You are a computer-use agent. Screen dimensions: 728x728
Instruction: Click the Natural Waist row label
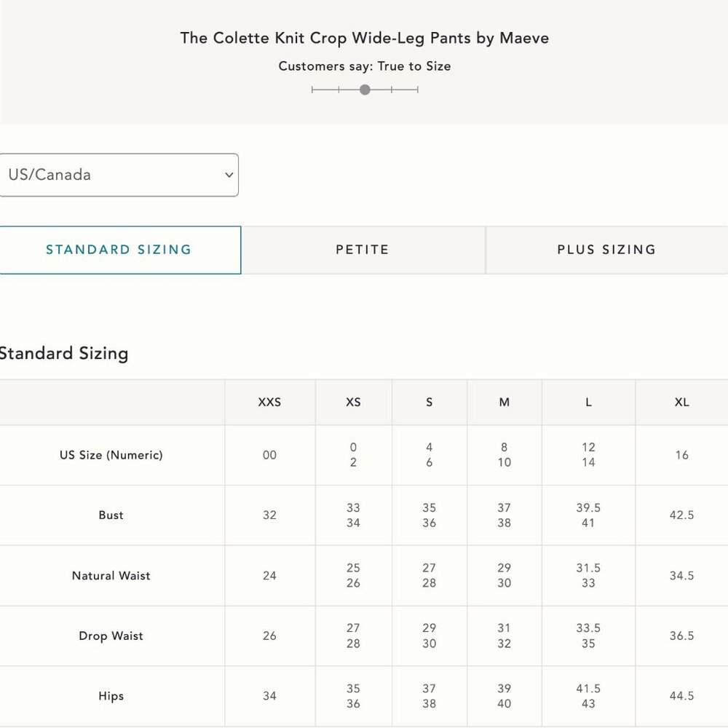(x=111, y=576)
